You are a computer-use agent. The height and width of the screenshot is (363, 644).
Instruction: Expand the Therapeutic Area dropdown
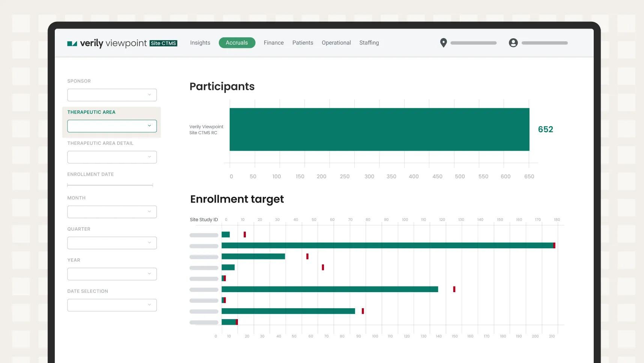pyautogui.click(x=112, y=126)
